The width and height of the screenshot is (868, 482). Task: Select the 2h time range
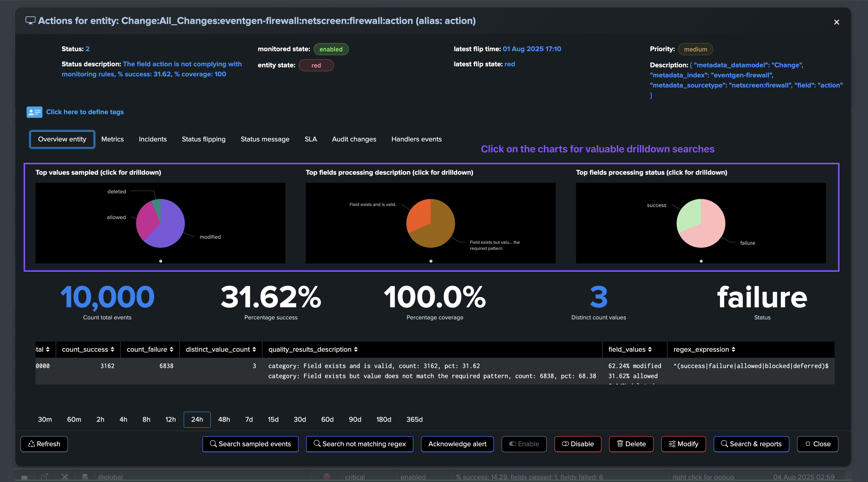(x=101, y=419)
